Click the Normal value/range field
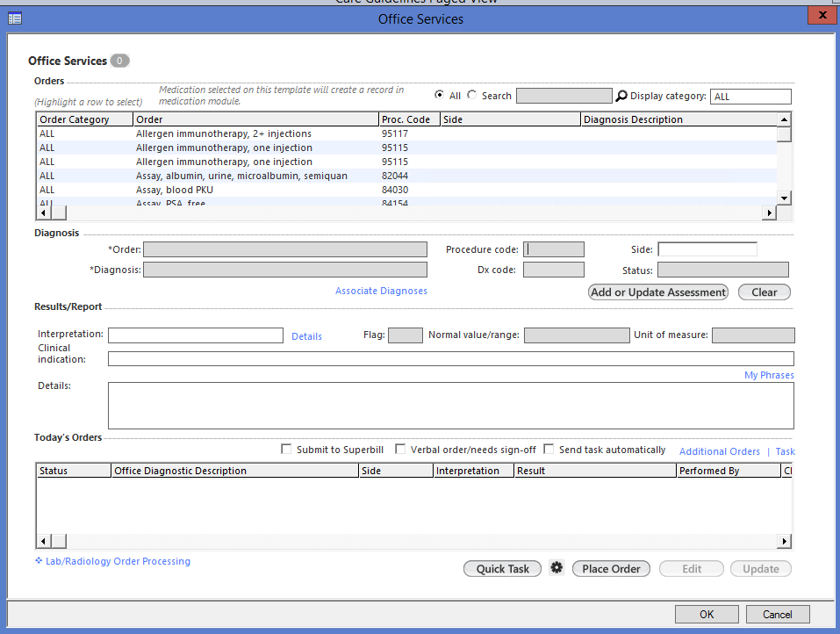 coord(577,335)
